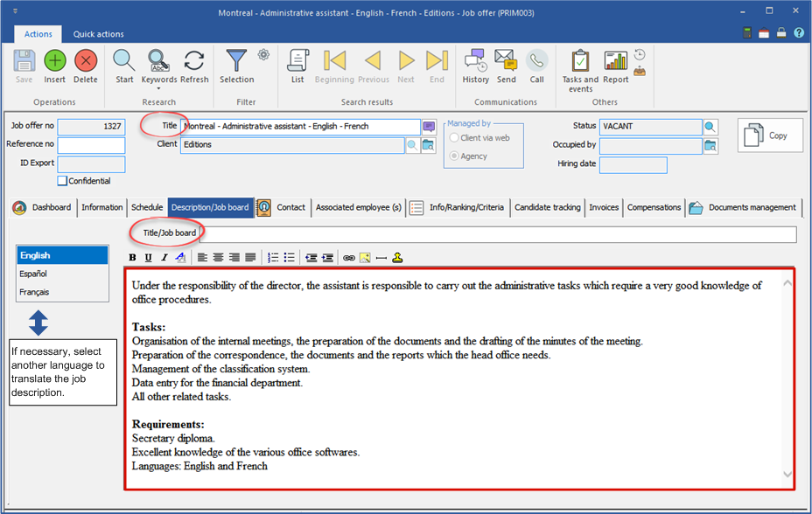Viewport: 812px width, 514px height.
Task: Apply underline formatting in editor
Action: 149,258
